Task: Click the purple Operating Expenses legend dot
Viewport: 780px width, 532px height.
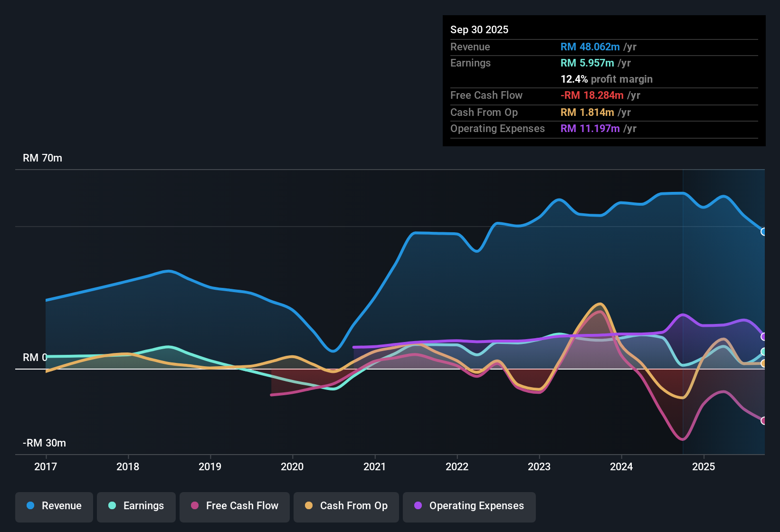Action: click(417, 506)
